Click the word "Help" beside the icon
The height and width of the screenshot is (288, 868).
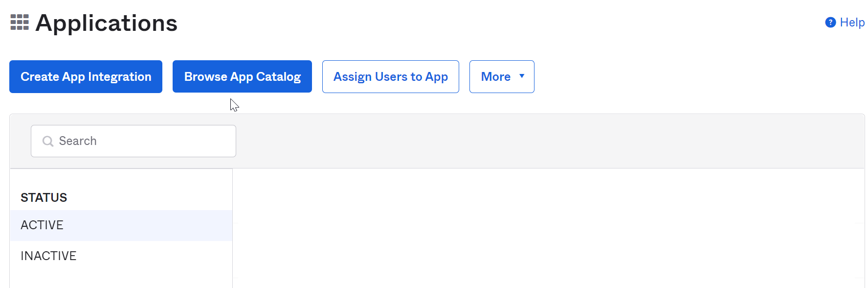point(852,23)
